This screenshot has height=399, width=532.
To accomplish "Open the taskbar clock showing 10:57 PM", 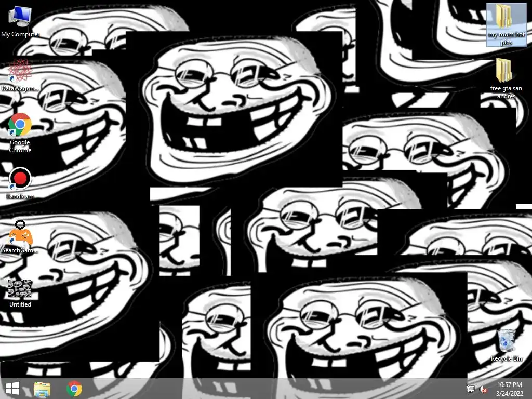I will click(510, 389).
